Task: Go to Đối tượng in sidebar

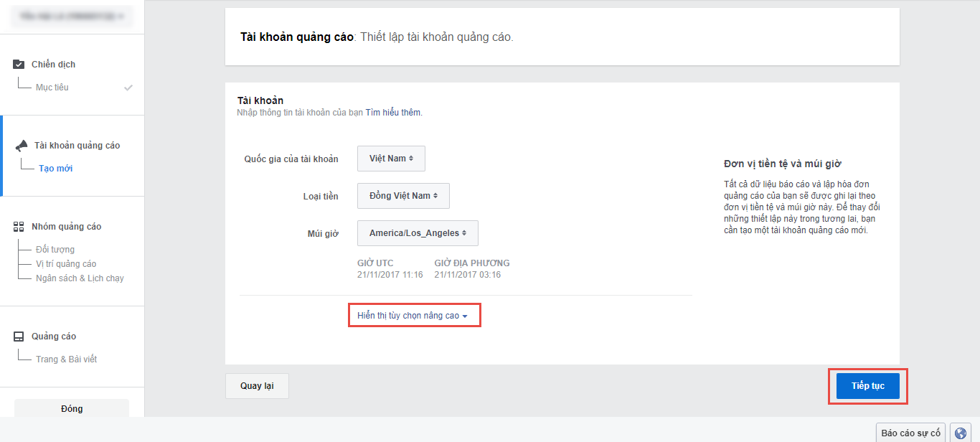Action: tap(55, 250)
